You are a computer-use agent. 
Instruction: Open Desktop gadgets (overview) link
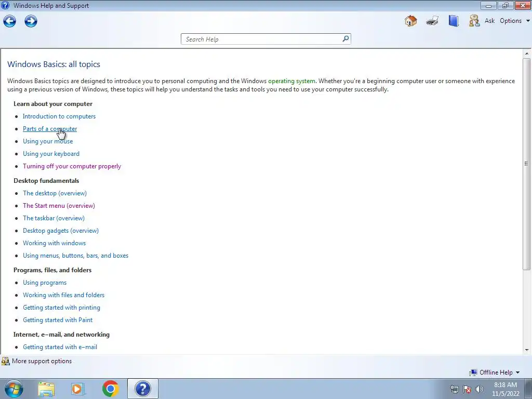tap(61, 231)
